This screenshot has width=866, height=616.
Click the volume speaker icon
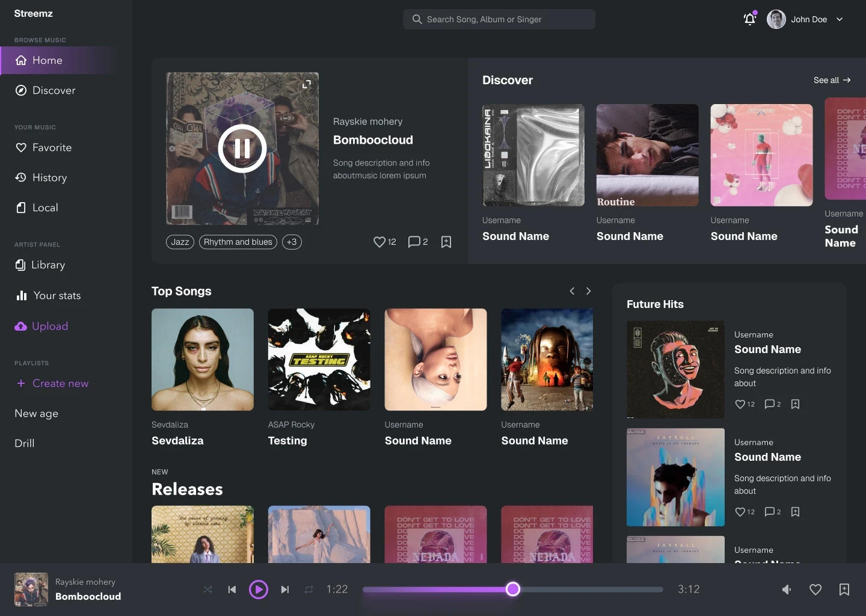[787, 590]
